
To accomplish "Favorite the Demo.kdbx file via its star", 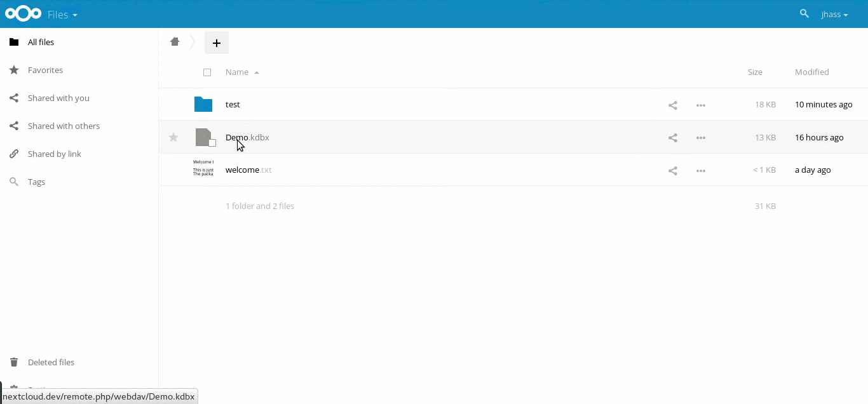I will click(173, 137).
